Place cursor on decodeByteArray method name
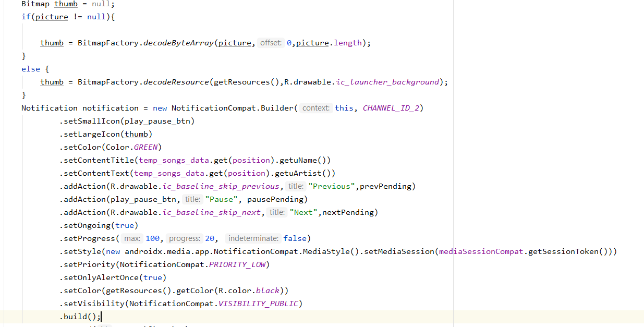 tap(178, 43)
